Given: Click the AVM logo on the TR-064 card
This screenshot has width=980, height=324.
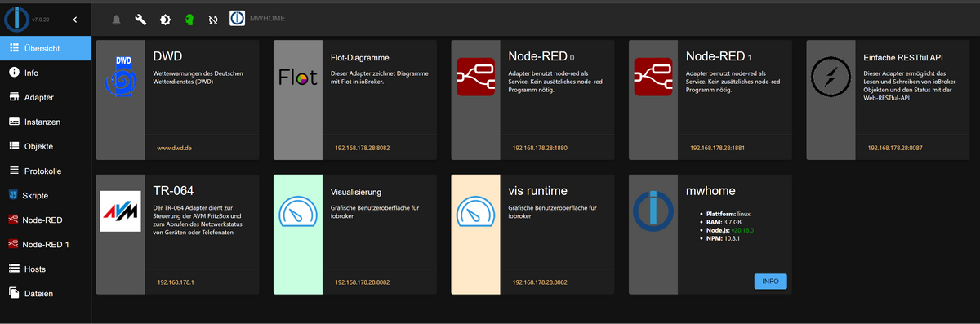Looking at the screenshot, I should [x=120, y=211].
